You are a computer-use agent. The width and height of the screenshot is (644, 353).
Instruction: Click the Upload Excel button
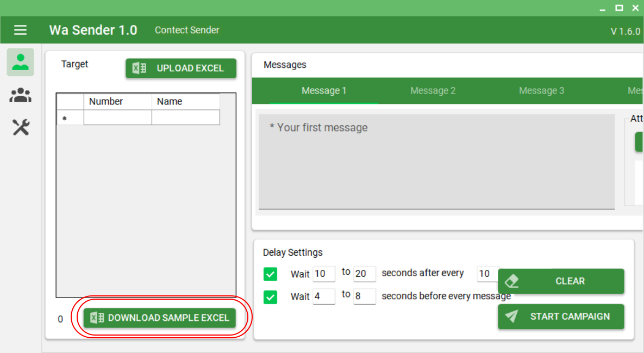click(181, 69)
